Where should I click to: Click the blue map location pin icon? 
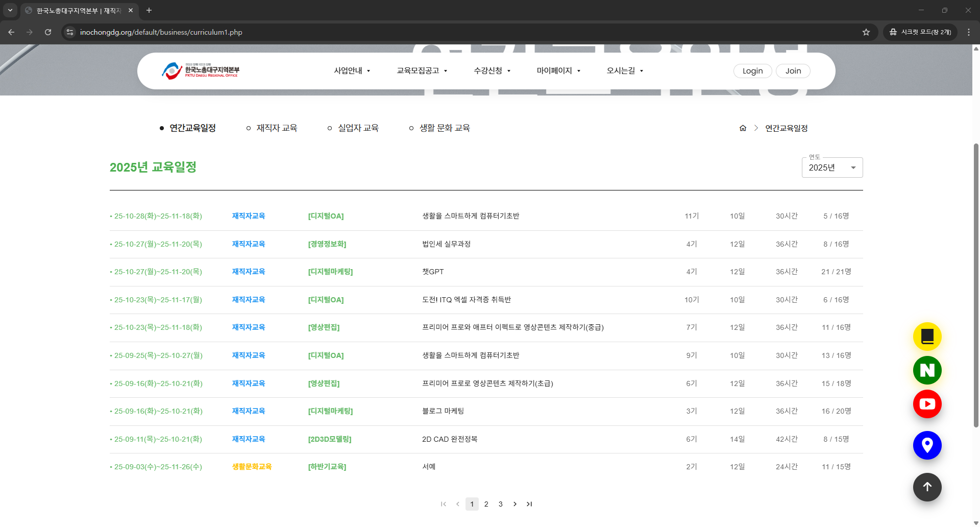927,445
